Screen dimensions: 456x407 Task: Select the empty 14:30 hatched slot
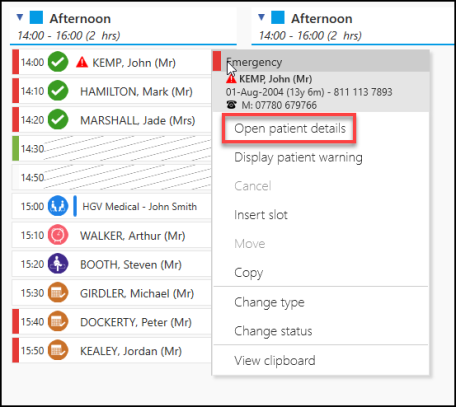tap(112, 148)
